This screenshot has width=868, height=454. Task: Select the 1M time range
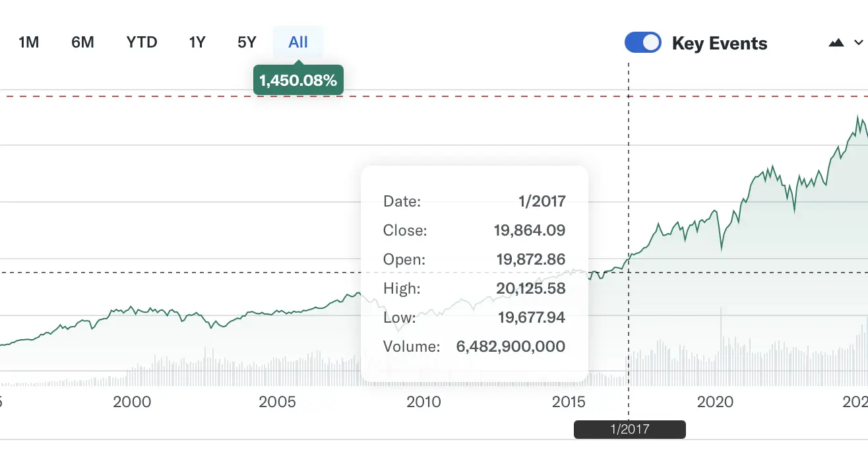(x=28, y=43)
